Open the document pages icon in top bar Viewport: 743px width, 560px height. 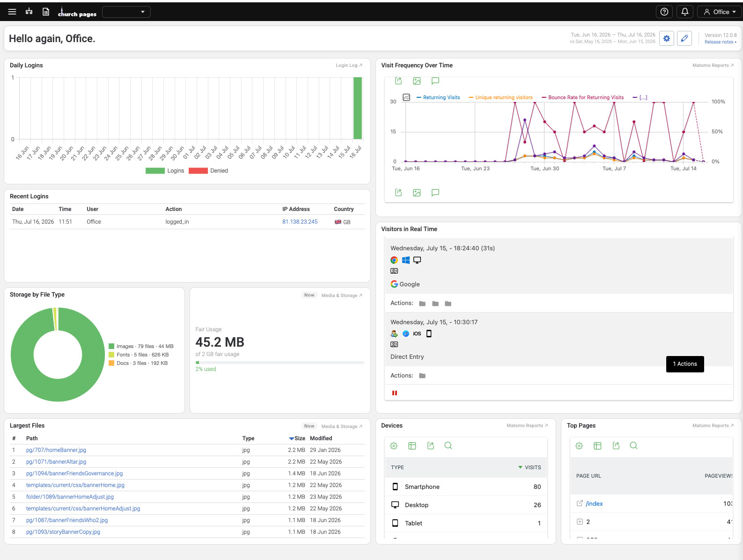46,12
